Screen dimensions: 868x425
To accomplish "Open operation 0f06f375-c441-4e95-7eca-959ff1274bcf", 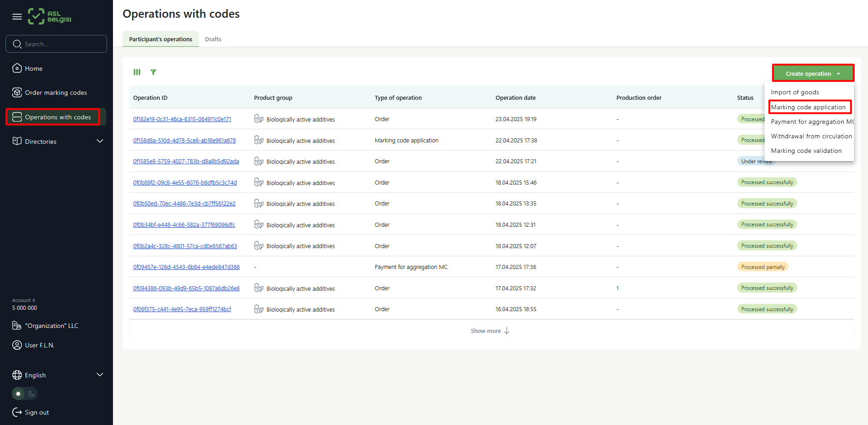I will point(182,309).
